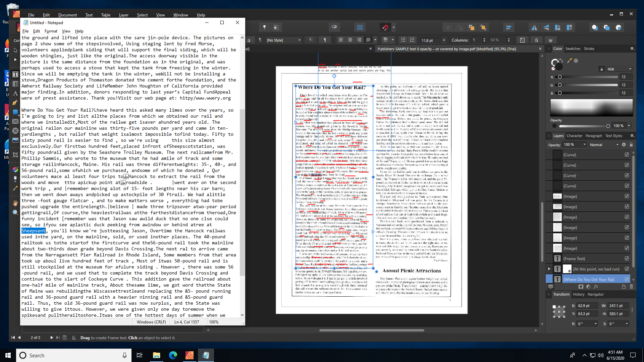Select the Fill gradient tool
Image resolution: width=644 pixels, height=362 pixels.
[x=15, y=170]
